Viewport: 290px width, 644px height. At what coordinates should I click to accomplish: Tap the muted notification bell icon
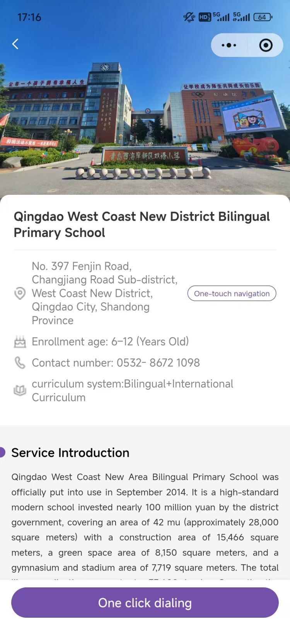pos(189,17)
